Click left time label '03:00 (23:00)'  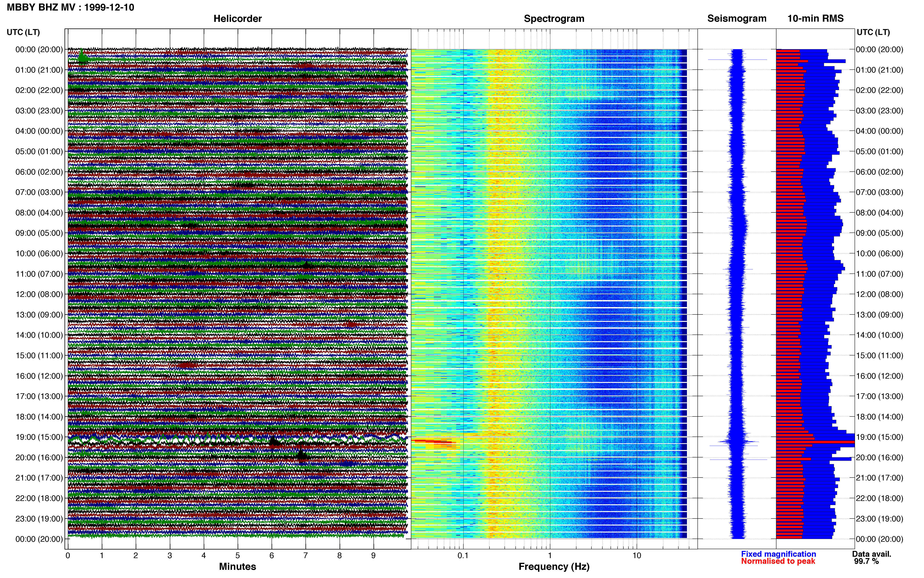coord(39,111)
